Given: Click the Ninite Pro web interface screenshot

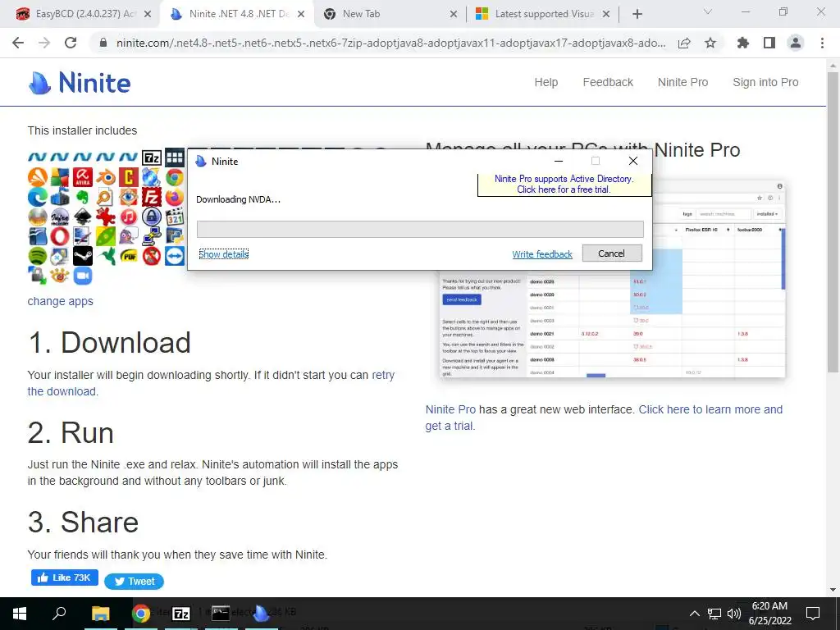Looking at the screenshot, I should [x=612, y=323].
